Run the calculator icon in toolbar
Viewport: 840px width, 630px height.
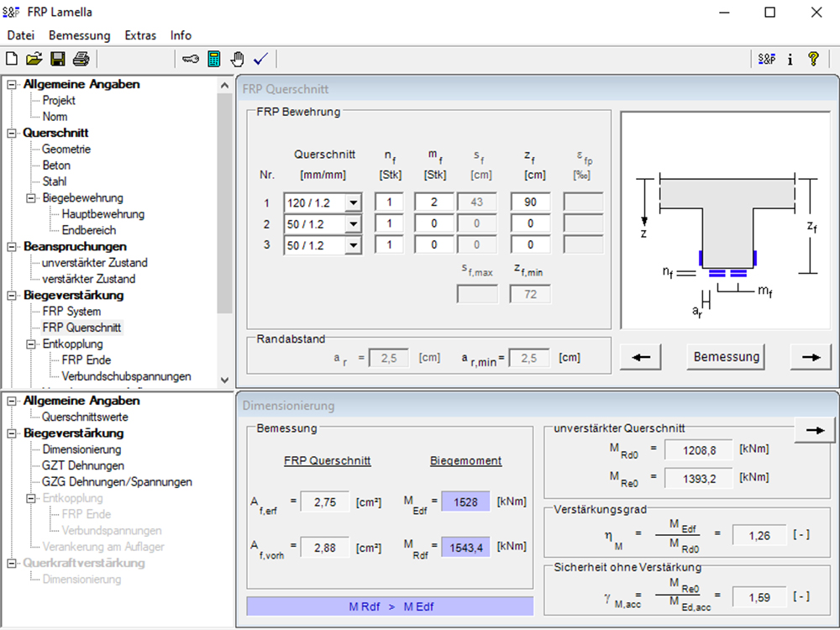tap(213, 59)
